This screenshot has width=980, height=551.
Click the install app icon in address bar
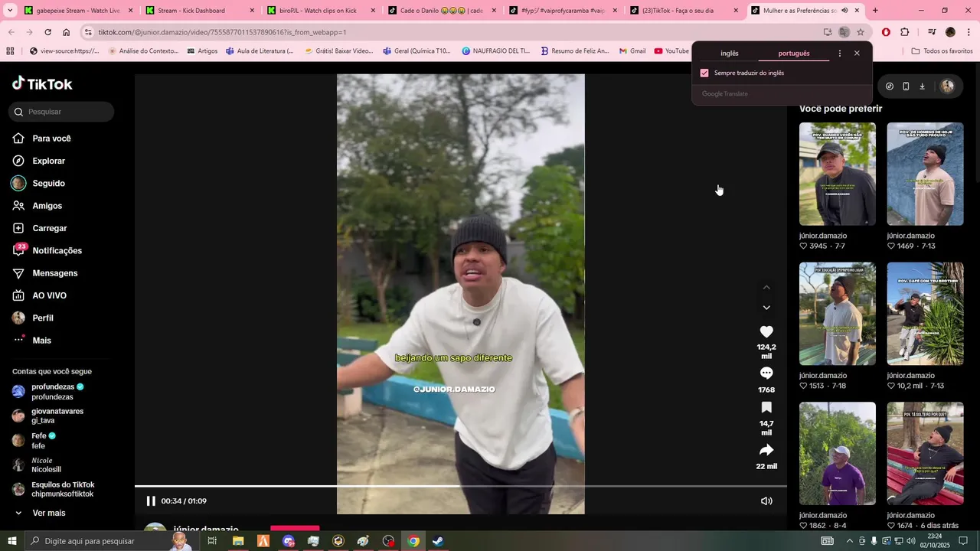[828, 32]
